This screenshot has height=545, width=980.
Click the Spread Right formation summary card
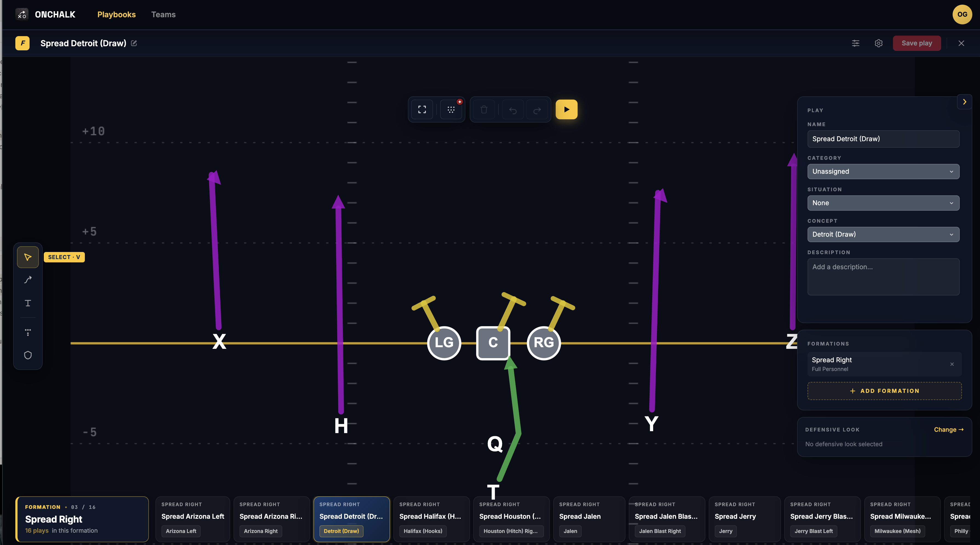click(x=82, y=519)
